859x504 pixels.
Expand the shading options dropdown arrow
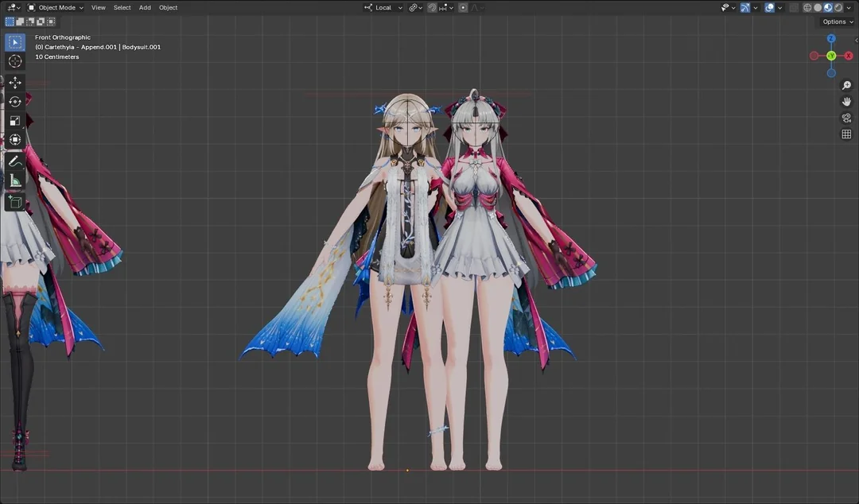tap(849, 8)
